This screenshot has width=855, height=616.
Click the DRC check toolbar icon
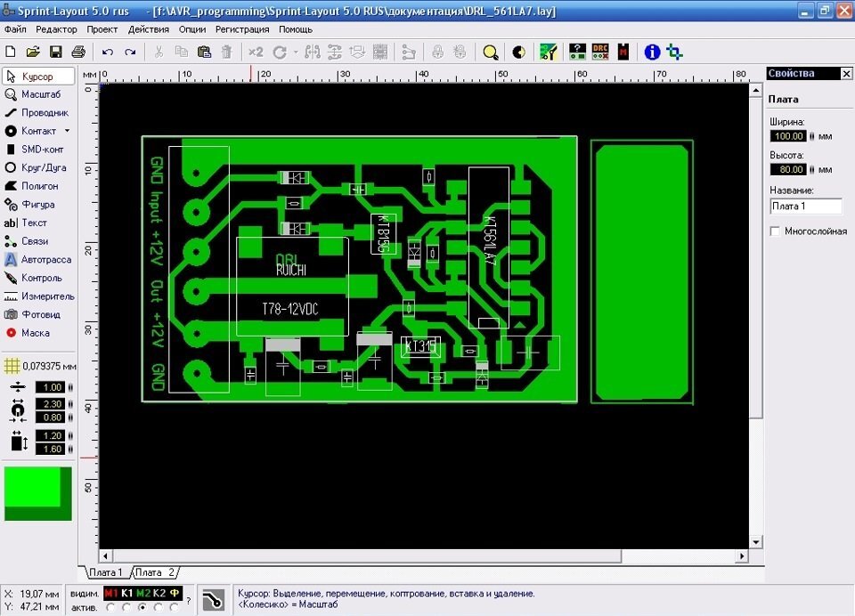(601, 52)
